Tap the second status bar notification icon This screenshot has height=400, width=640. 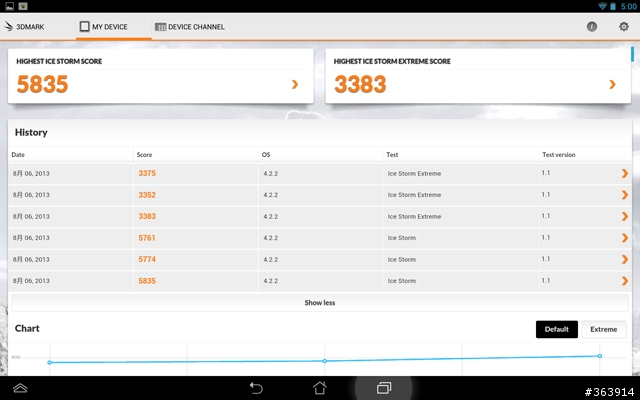pyautogui.click(x=23, y=6)
